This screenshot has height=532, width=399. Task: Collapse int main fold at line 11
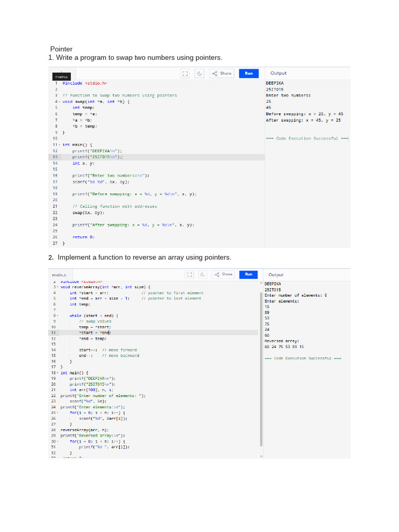[60, 145]
